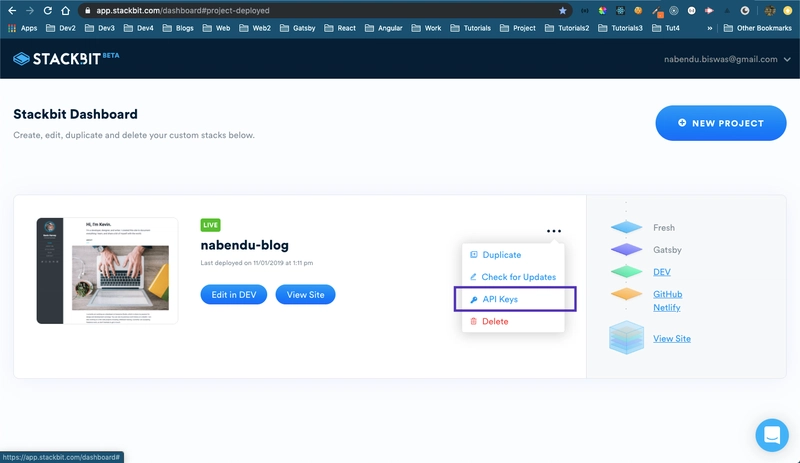800x463 pixels.
Task: Click the nabendu-blog project title
Action: [x=244, y=245]
